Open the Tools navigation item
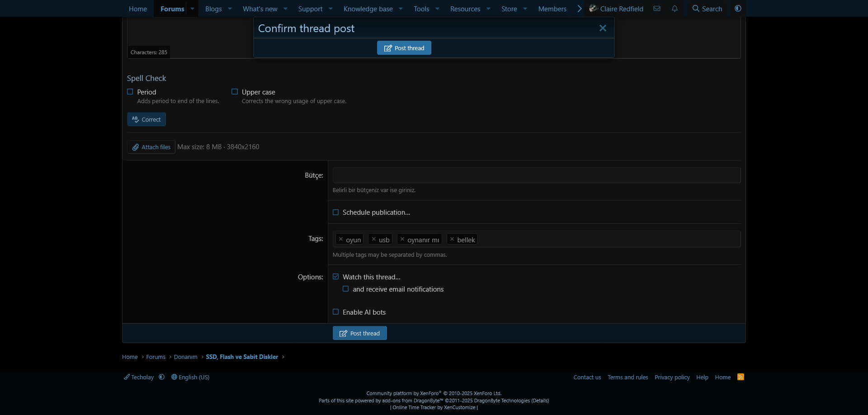 point(421,9)
